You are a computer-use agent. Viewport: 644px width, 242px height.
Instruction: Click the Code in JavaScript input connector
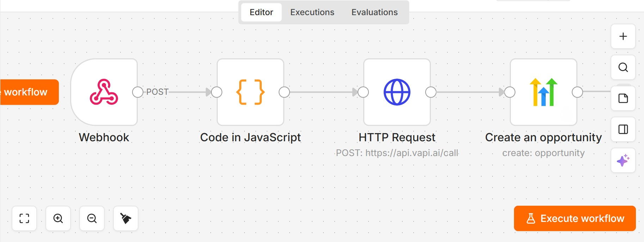tap(217, 92)
